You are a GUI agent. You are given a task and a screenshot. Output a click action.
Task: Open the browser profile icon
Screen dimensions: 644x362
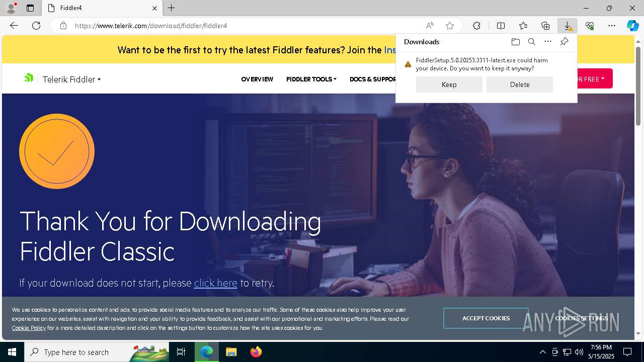[11, 8]
